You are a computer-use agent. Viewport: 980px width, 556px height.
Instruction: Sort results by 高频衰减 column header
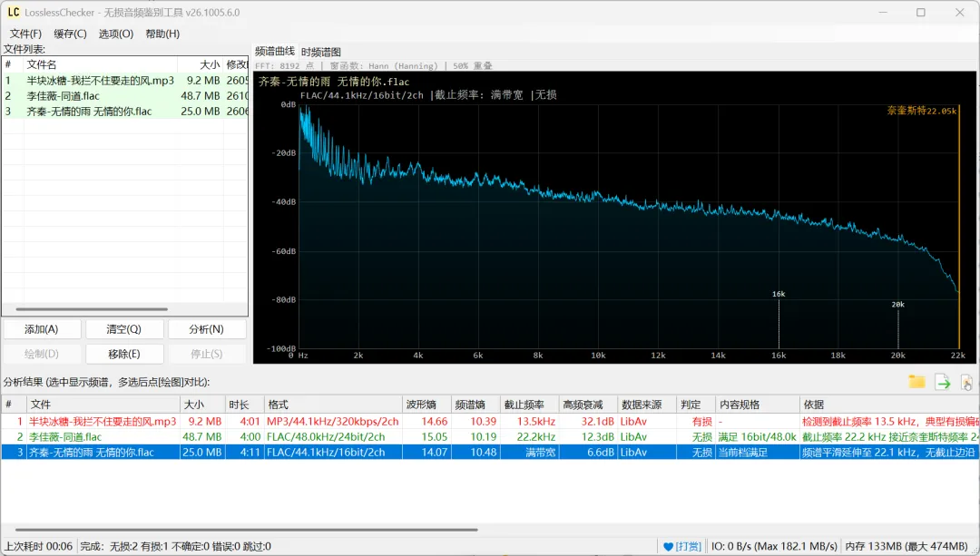tap(587, 405)
